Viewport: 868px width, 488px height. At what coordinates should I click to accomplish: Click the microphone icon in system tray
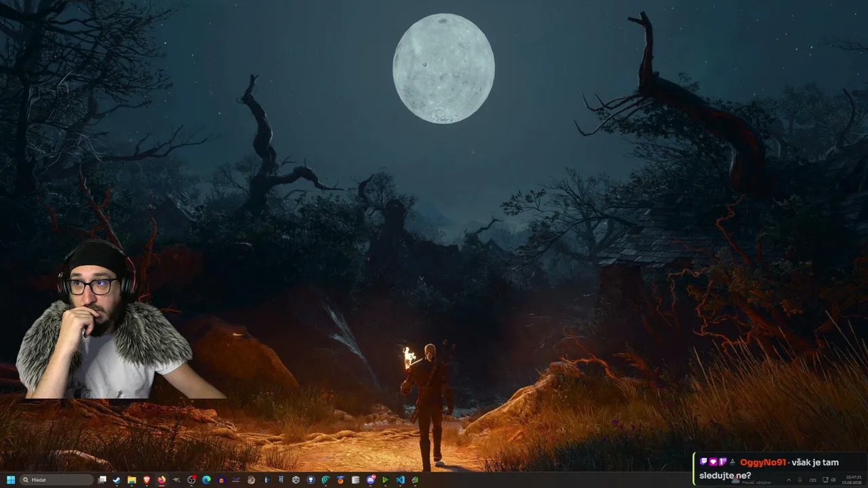pyautogui.click(x=800, y=480)
